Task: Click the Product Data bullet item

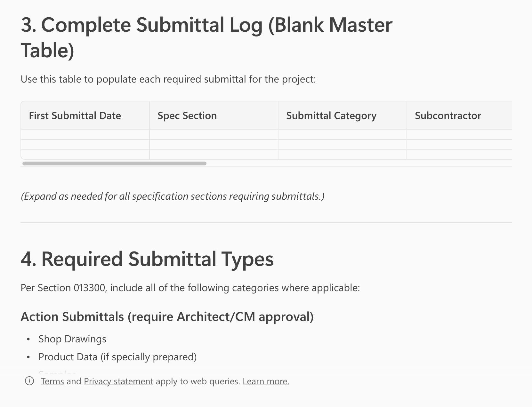Action: [117, 357]
